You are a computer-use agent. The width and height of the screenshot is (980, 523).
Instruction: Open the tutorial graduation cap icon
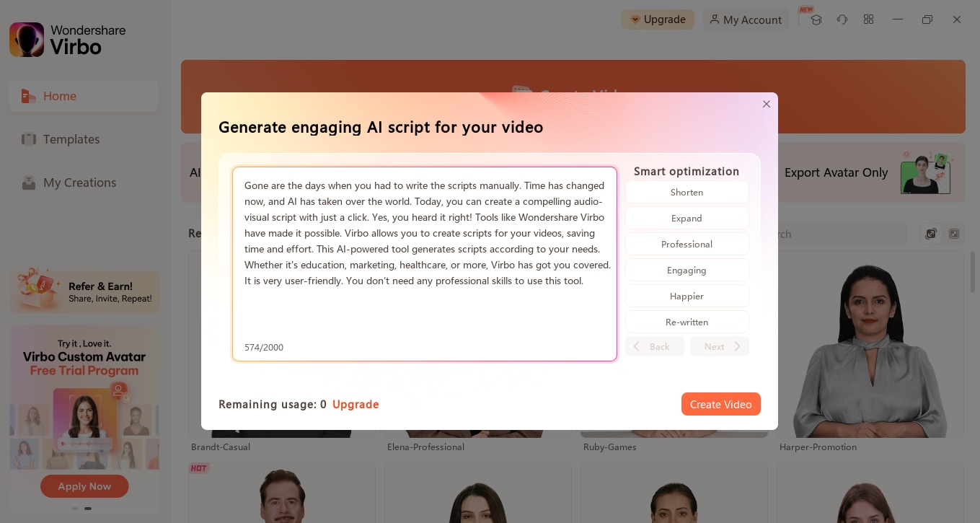[816, 19]
